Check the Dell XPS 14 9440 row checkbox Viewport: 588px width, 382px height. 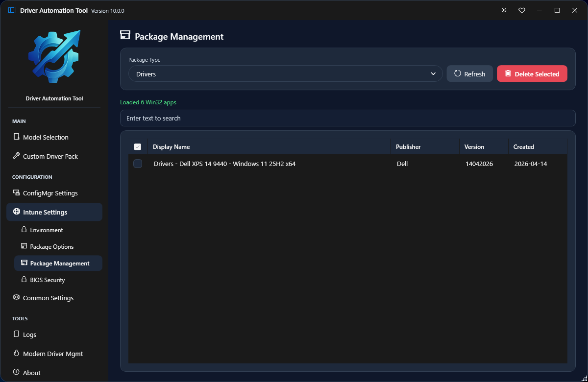pyautogui.click(x=138, y=164)
